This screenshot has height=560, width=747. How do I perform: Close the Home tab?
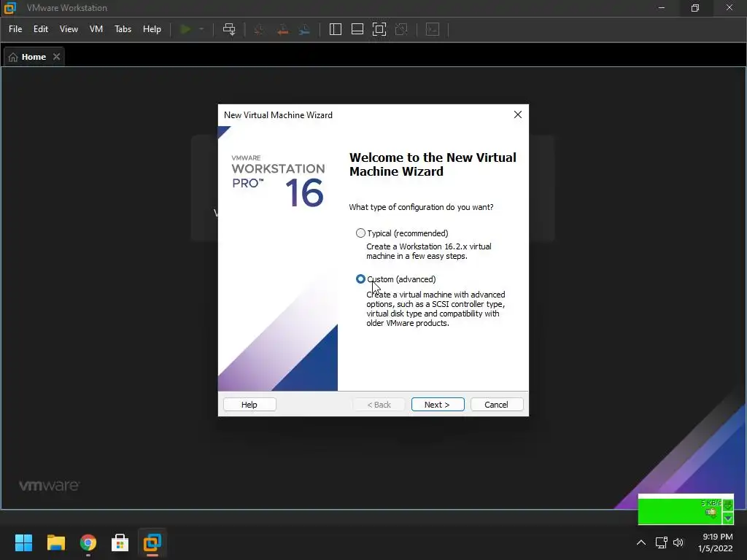click(57, 57)
